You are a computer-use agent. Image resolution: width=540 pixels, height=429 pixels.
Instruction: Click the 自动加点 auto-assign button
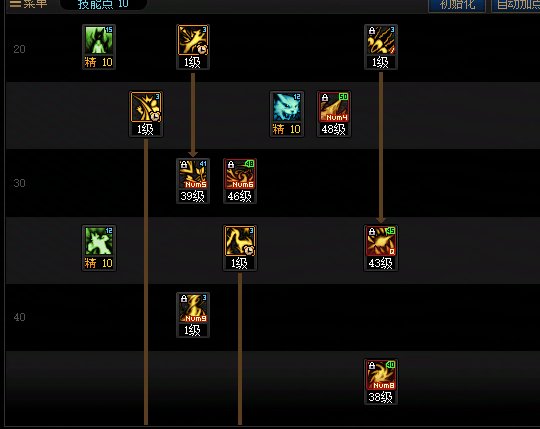tap(516, 5)
